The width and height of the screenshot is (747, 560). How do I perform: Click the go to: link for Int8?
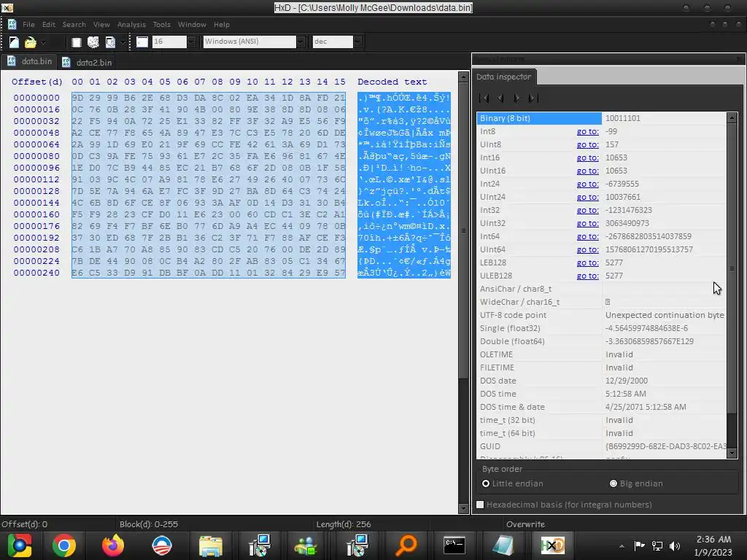pyautogui.click(x=587, y=131)
